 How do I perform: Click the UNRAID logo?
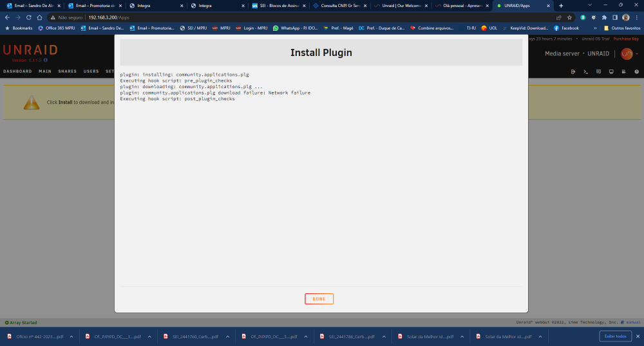click(x=30, y=50)
